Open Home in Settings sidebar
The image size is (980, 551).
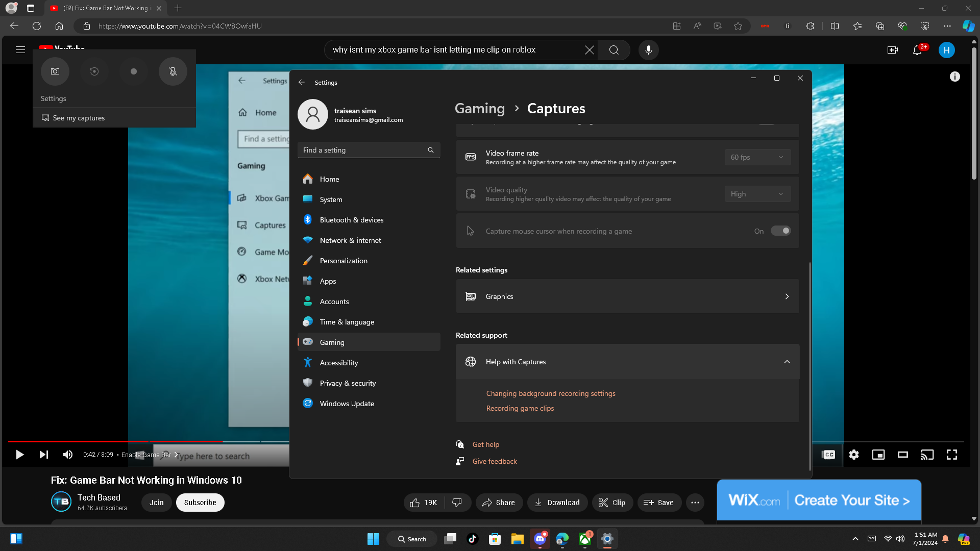369,179
